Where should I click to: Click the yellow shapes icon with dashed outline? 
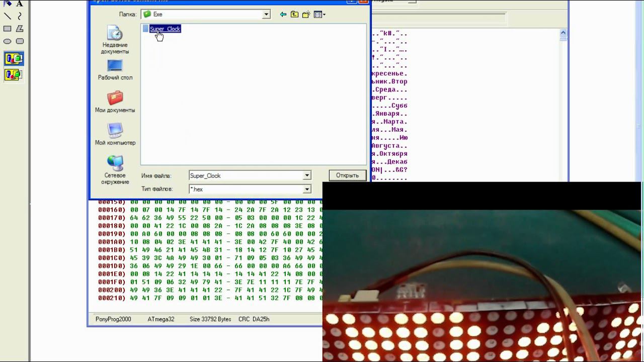click(x=14, y=75)
